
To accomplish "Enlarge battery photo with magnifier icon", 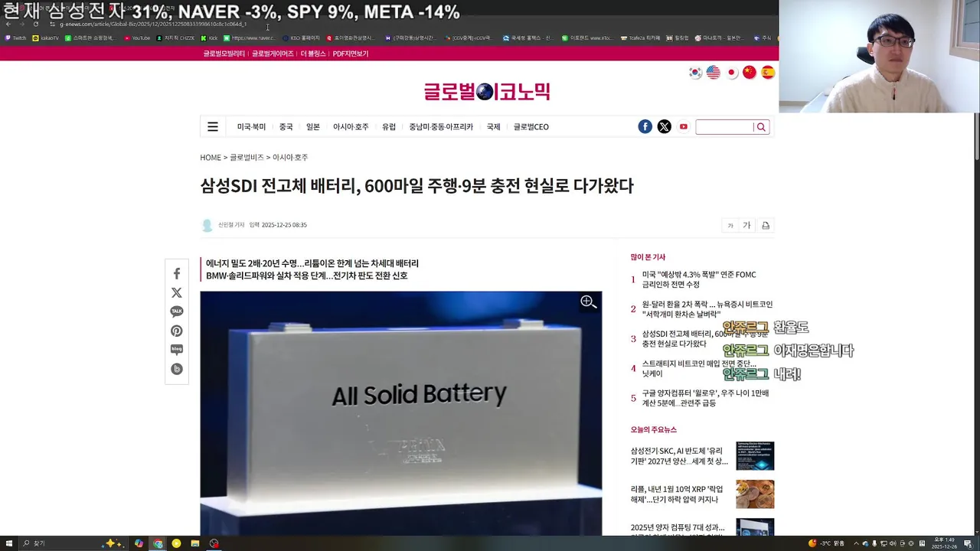I will [x=588, y=302].
